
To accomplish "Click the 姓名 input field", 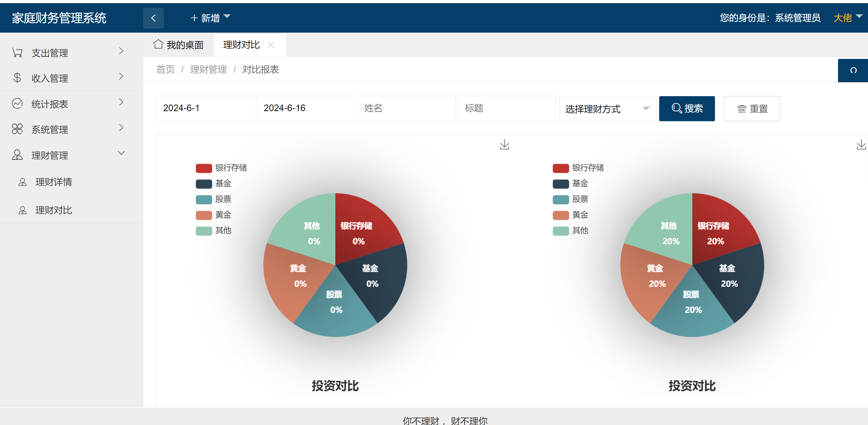I will pyautogui.click(x=406, y=108).
